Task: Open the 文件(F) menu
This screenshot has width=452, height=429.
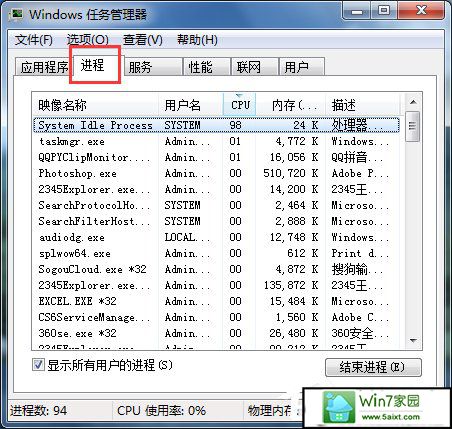Action: pyautogui.click(x=34, y=40)
